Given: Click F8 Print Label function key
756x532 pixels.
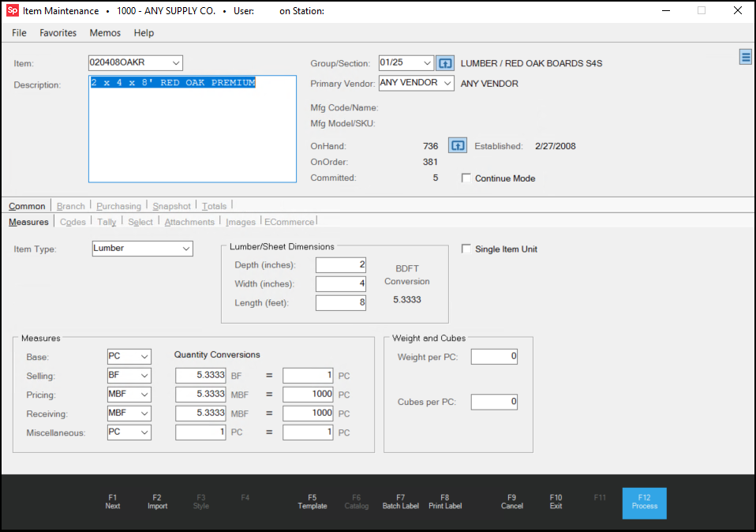Looking at the screenshot, I should (x=444, y=502).
